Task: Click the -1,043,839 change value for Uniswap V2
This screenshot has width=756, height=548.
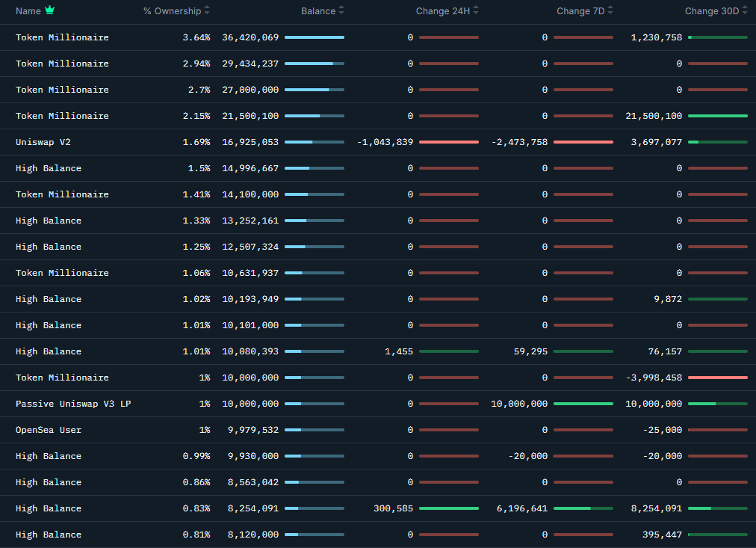Action: click(x=385, y=141)
